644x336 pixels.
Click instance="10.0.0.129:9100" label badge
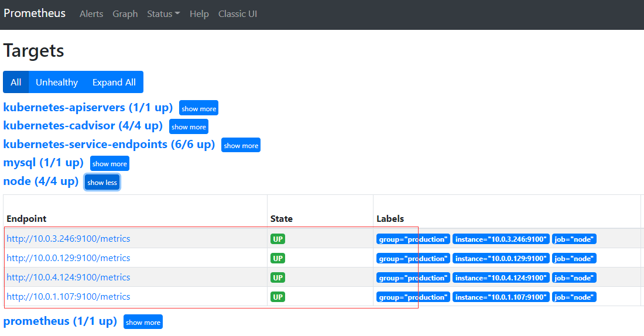coord(501,258)
